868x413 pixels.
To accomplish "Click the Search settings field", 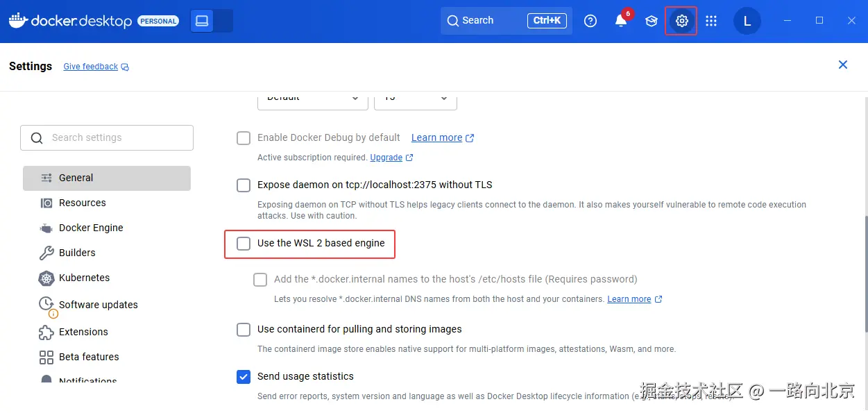I will pos(107,137).
